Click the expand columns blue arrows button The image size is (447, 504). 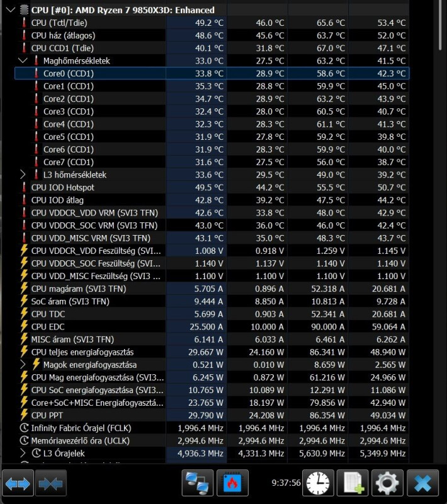(x=18, y=483)
